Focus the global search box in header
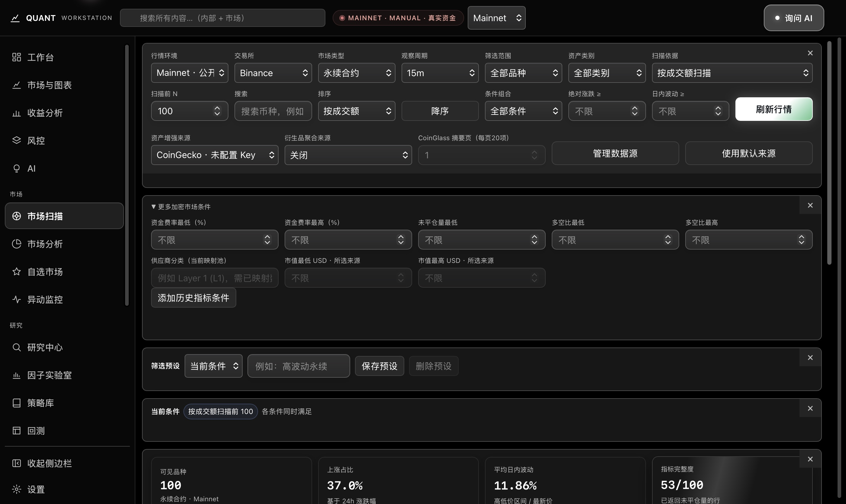846x504 pixels. coord(222,18)
